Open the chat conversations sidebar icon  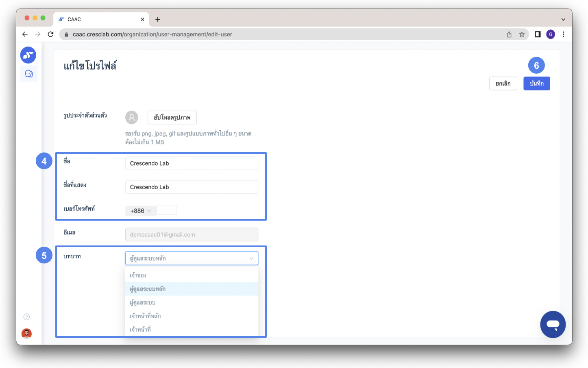(29, 74)
